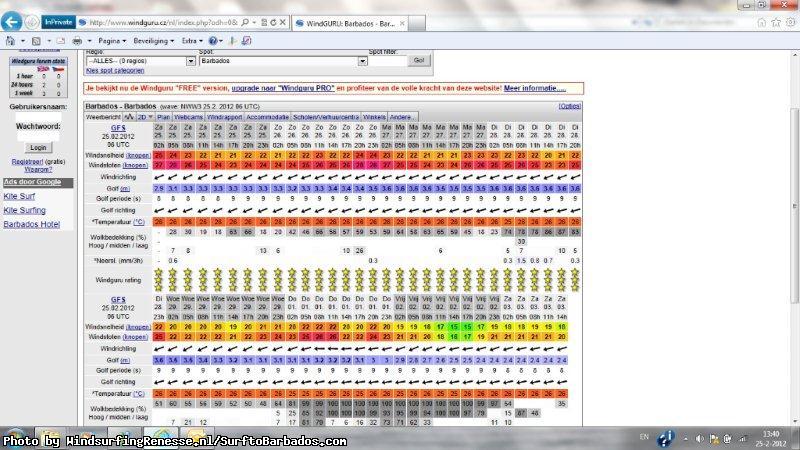Expand the 2D view dropdown

144,117
